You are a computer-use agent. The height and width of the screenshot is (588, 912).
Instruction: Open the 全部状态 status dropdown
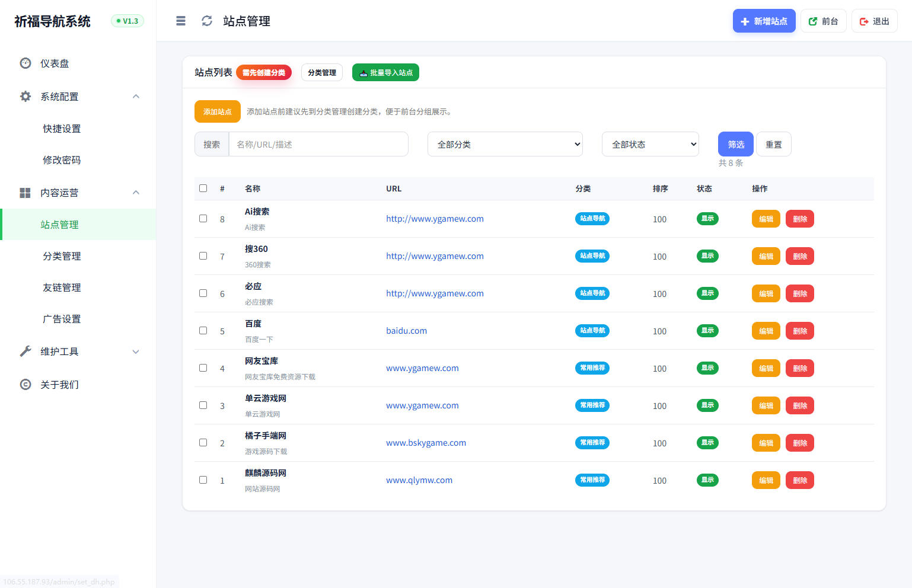[650, 144]
